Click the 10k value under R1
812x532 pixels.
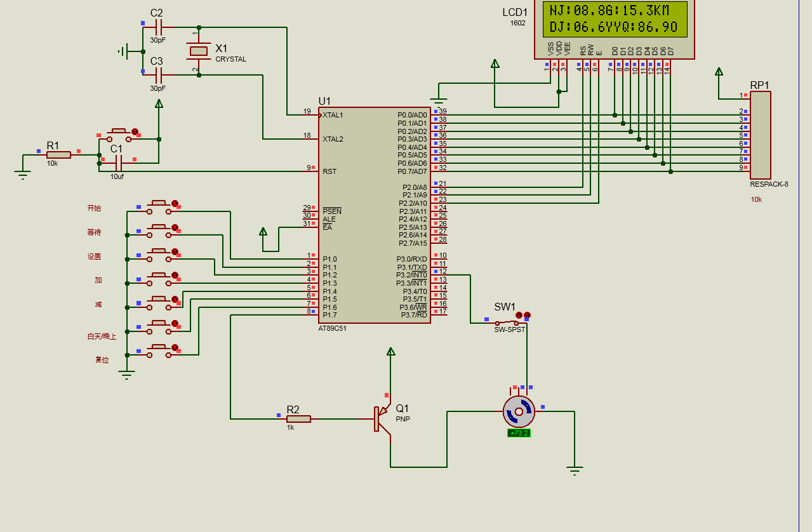pos(52,163)
